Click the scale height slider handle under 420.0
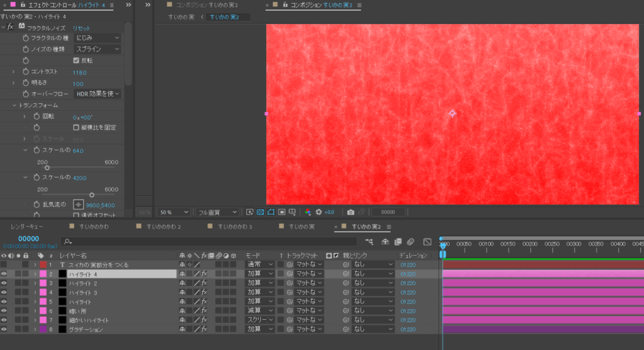Viewport: 644px width, 350px height. 92,195
